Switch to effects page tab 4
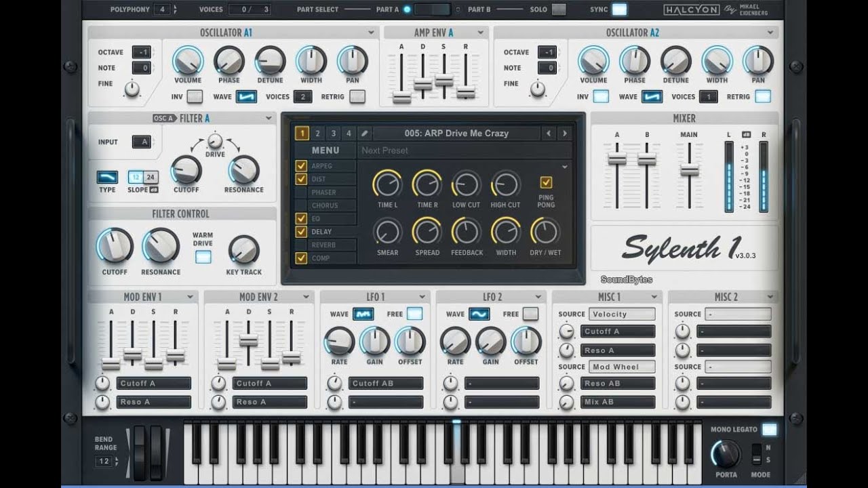Viewport: 868px width, 488px height. coord(349,134)
